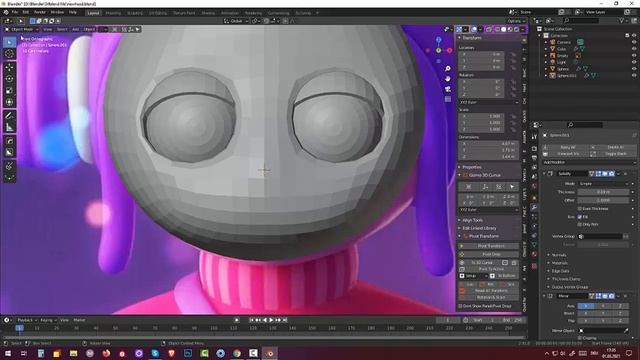Viewport: 640px width, 360px height.
Task: Switch to the Layout workspace tab
Action: 93,13
